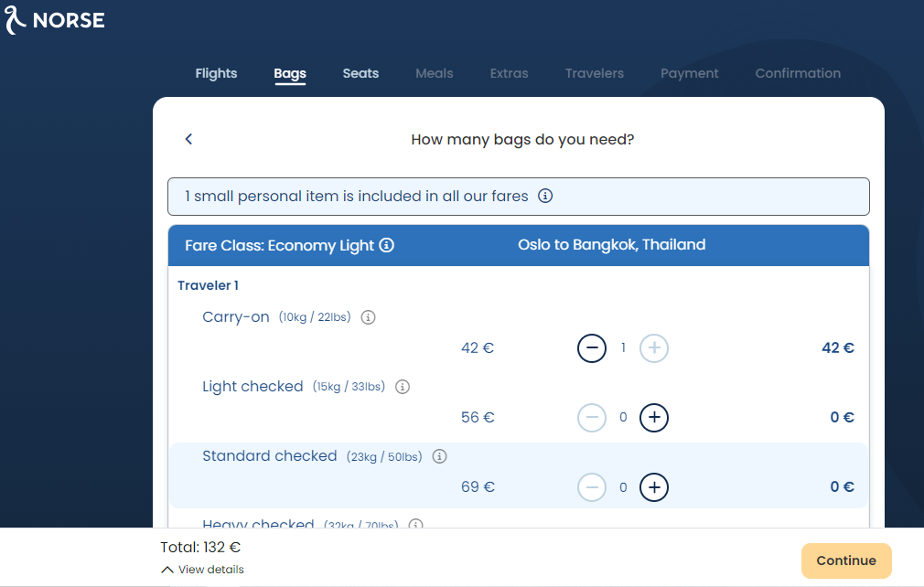Select the Meals step tab
This screenshot has width=924, height=587.
coord(435,73)
